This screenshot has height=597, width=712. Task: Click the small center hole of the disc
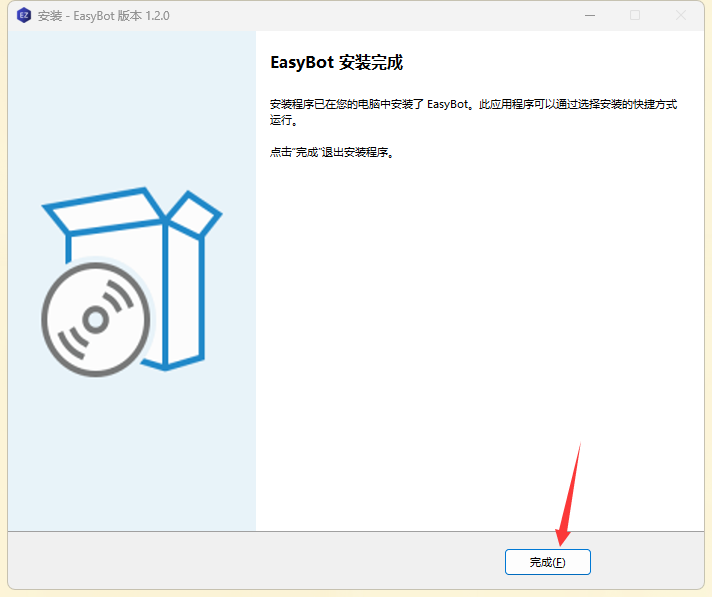96,320
